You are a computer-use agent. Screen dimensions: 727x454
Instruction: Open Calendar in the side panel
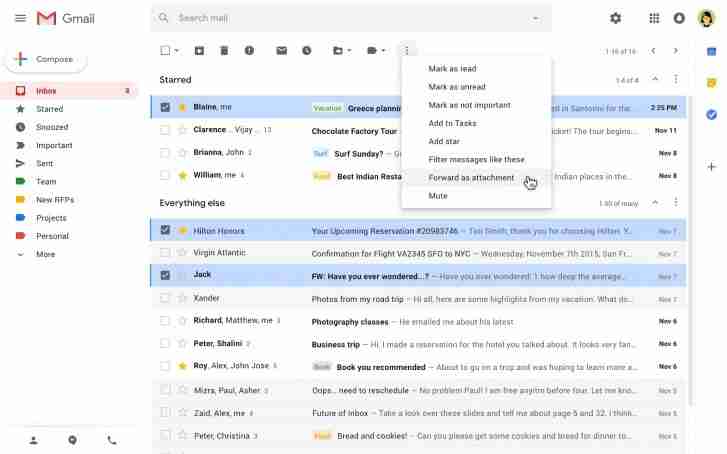pos(711,51)
